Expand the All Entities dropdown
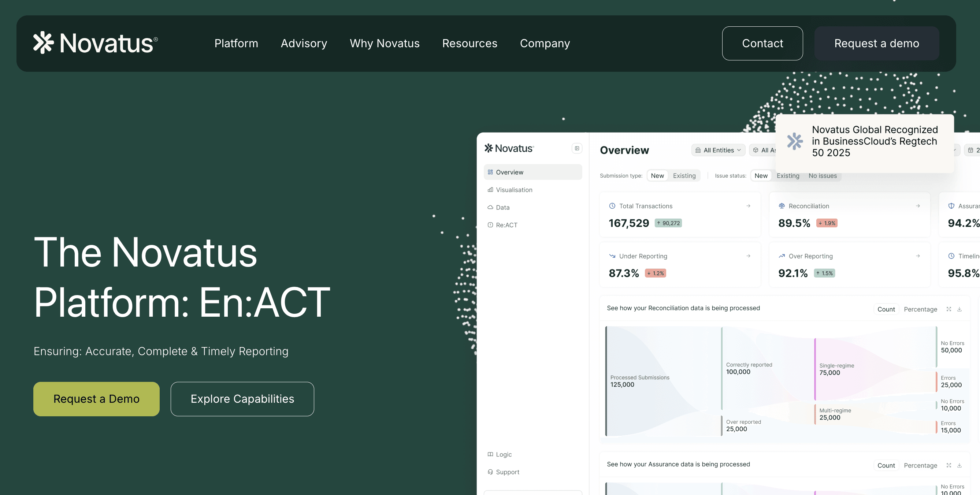 coord(718,150)
